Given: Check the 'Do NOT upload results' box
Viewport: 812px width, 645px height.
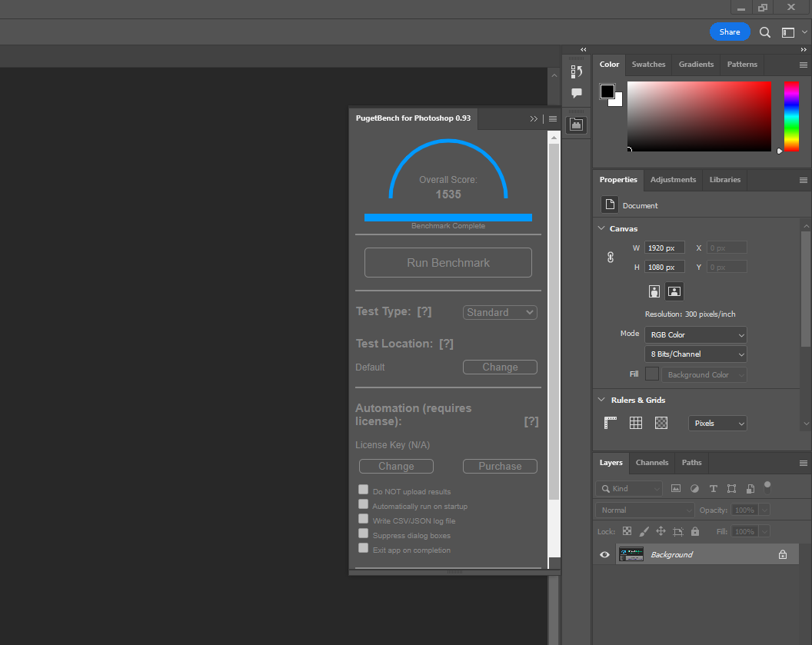Looking at the screenshot, I should 364,490.
